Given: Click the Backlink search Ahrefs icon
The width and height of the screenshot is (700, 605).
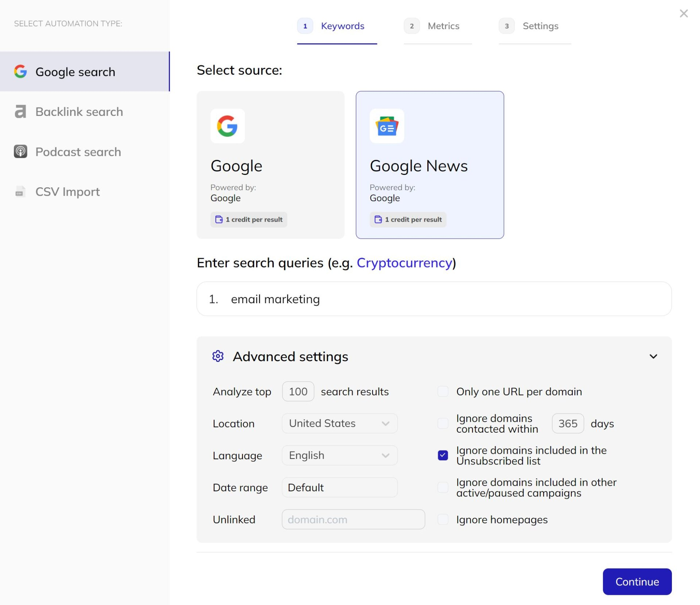Looking at the screenshot, I should [x=20, y=112].
